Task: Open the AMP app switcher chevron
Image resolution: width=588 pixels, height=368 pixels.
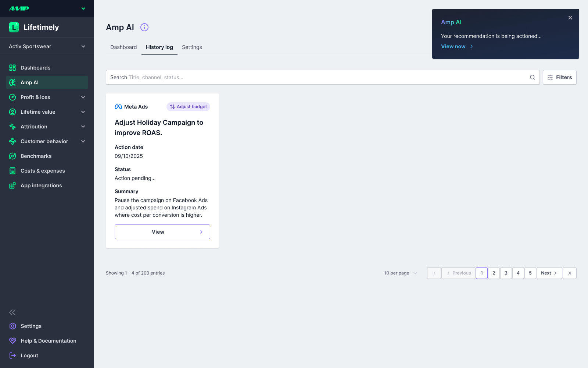Action: tap(83, 8)
